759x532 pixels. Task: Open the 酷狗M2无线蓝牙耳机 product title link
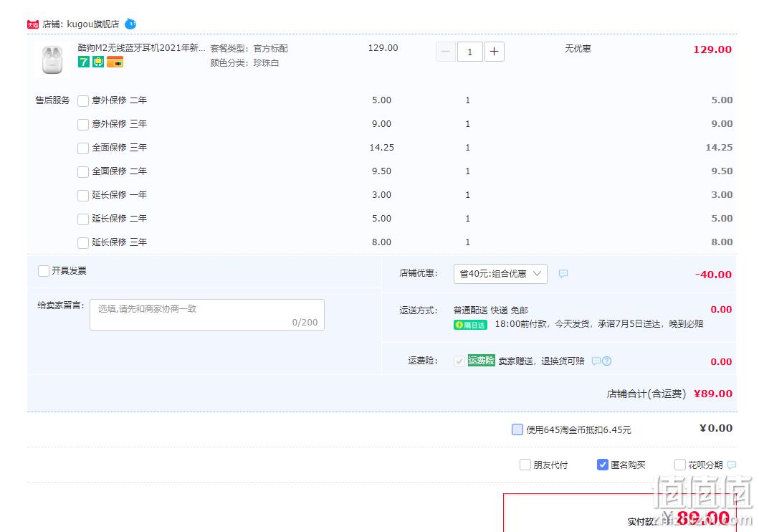[141, 48]
